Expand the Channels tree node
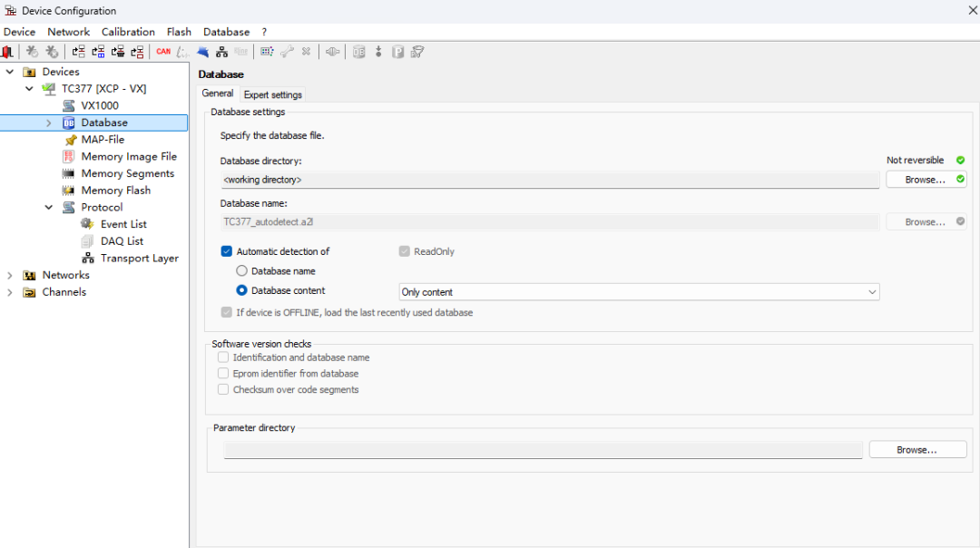Image resolution: width=980 pixels, height=548 pixels. coord(10,292)
